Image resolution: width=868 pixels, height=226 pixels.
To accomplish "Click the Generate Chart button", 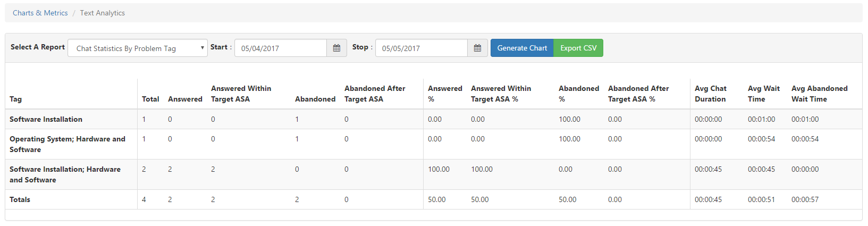I will click(x=522, y=48).
